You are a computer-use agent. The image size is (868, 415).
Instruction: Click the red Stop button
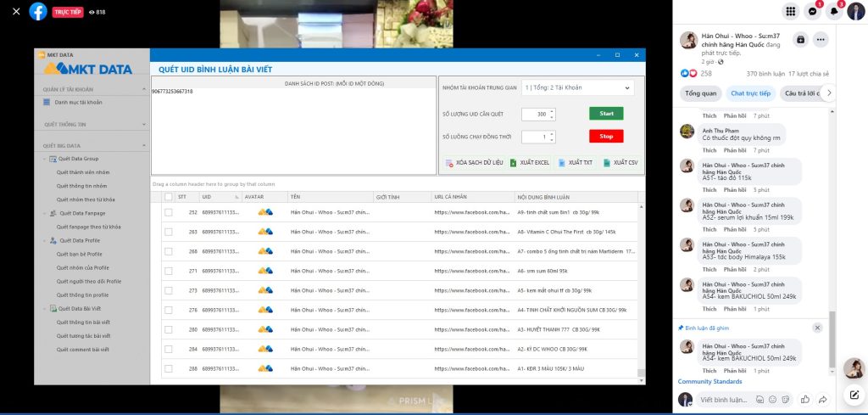tap(606, 136)
